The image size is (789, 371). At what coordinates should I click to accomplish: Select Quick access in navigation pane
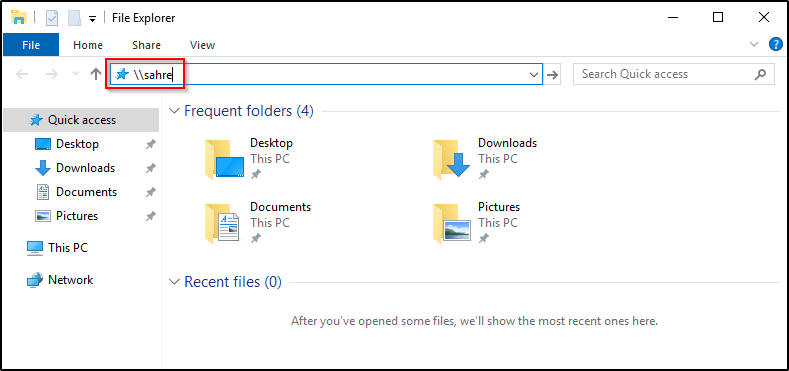(x=81, y=120)
